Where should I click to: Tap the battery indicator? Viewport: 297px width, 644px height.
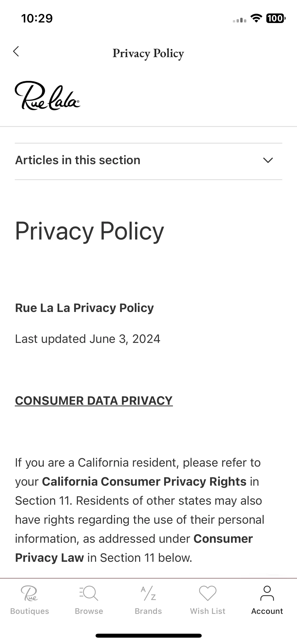[x=276, y=18]
